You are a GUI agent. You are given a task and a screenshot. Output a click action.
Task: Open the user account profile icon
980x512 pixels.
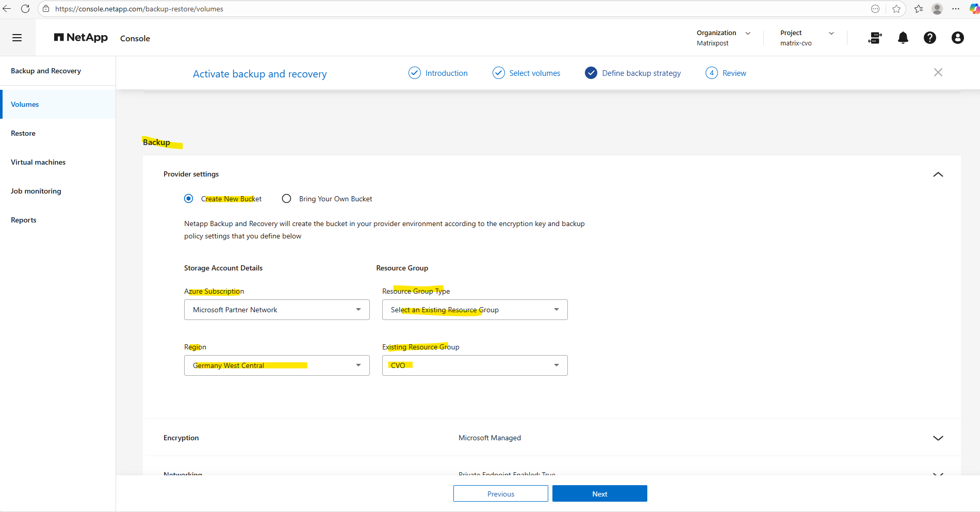[x=957, y=38]
